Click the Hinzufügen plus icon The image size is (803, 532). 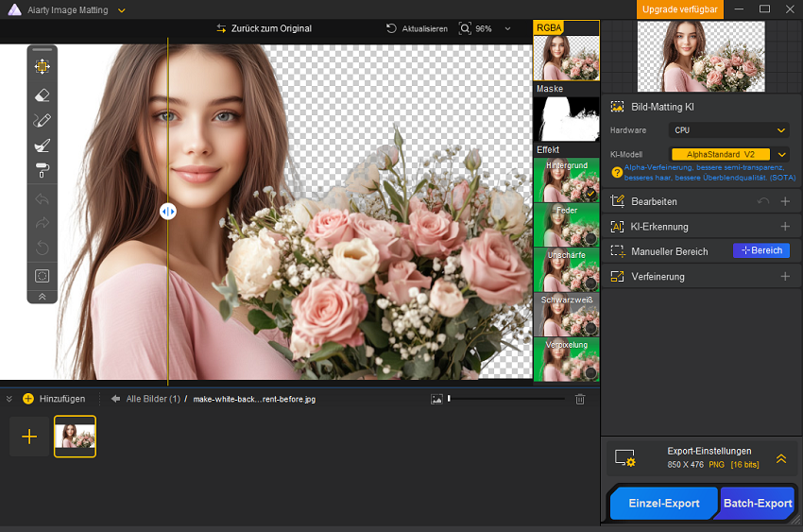(28, 399)
